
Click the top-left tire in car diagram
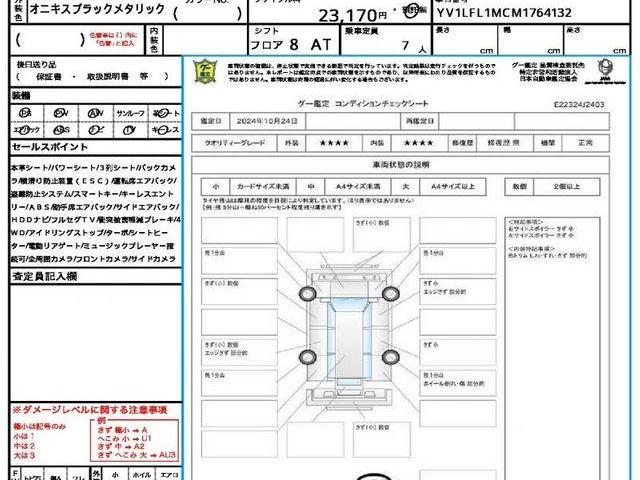click(308, 293)
